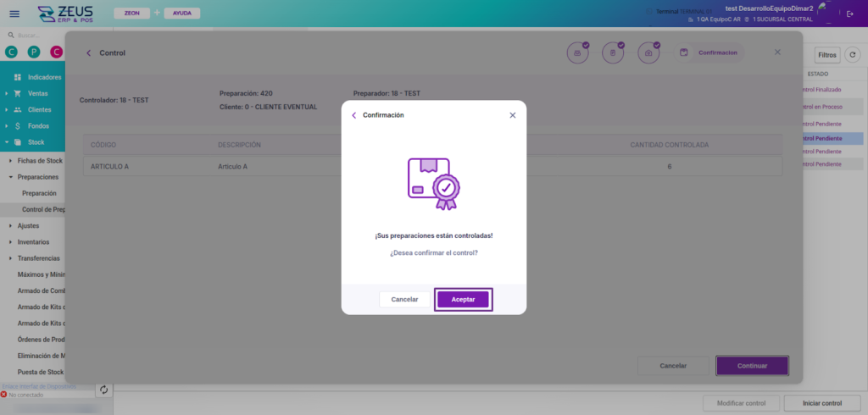Image resolution: width=868 pixels, height=415 pixels.
Task: Select the first completed wizard step icon
Action: click(577, 53)
